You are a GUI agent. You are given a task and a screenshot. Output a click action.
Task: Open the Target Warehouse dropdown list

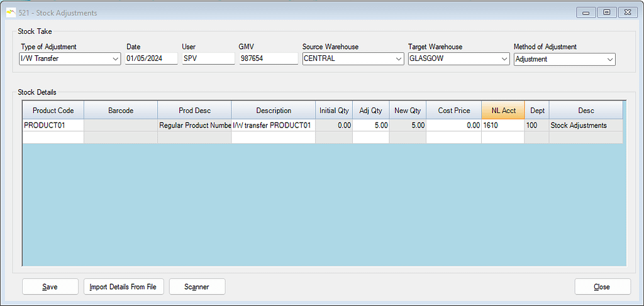click(x=504, y=59)
